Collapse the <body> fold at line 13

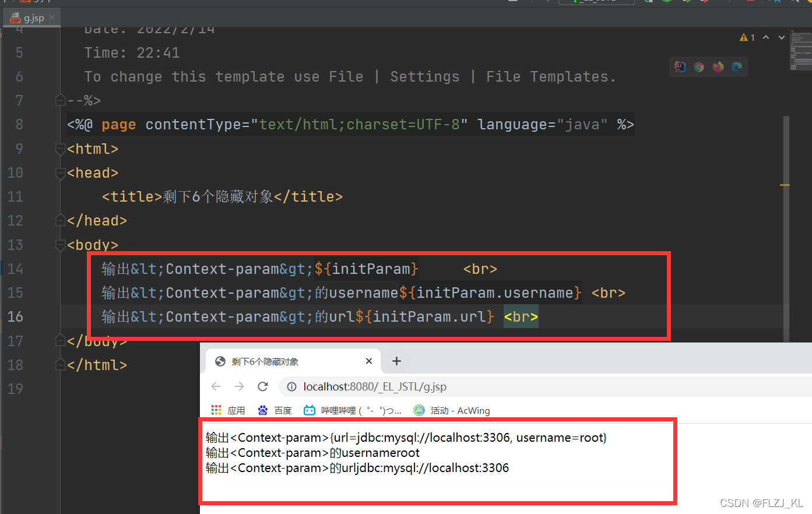coord(60,245)
